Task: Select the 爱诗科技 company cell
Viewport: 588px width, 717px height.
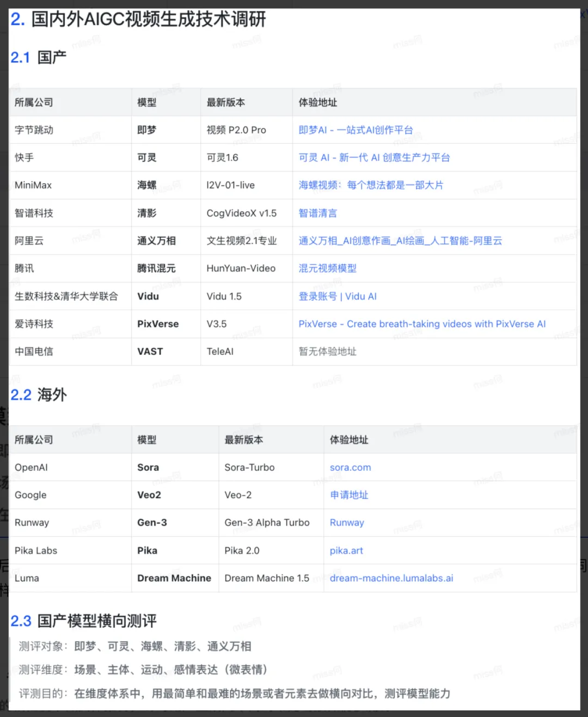Action: click(x=70, y=324)
